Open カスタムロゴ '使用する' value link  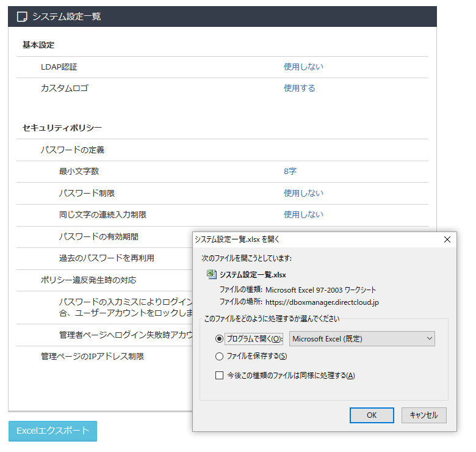299,89
